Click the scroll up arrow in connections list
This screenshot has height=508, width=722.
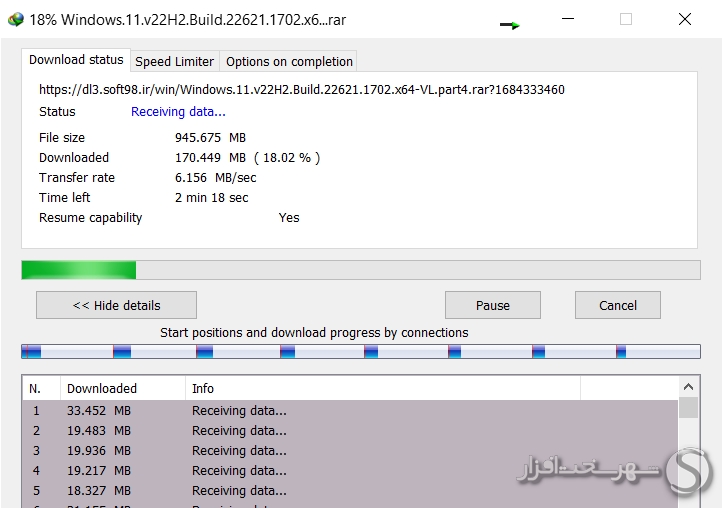point(688,387)
